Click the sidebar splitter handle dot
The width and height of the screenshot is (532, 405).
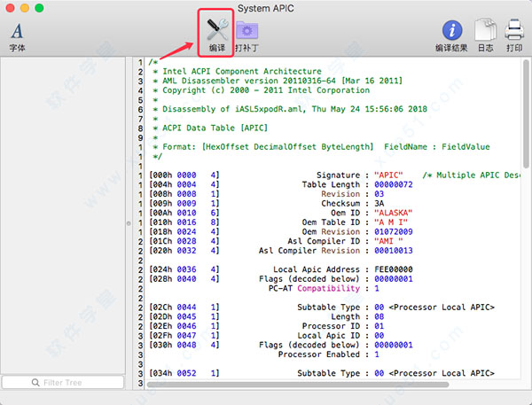coord(129,223)
